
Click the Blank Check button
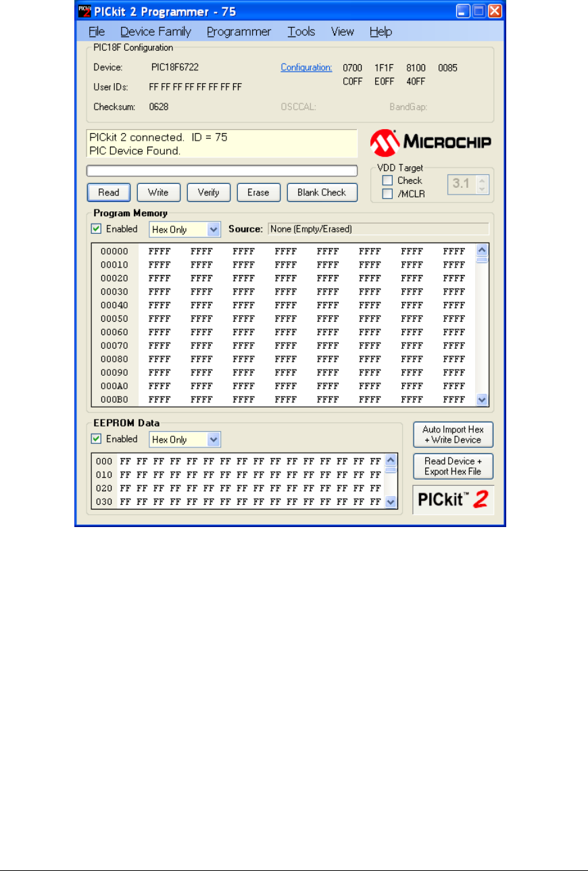coord(322,193)
